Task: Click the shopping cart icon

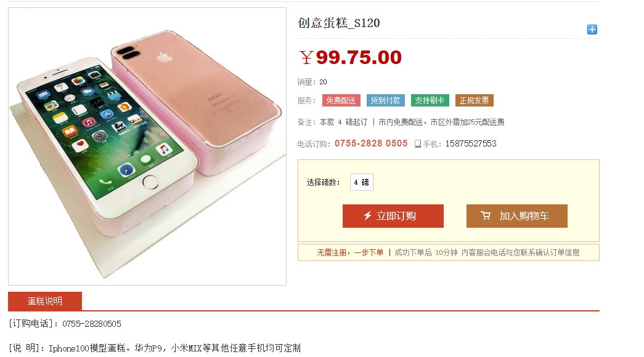Action: pyautogui.click(x=486, y=216)
